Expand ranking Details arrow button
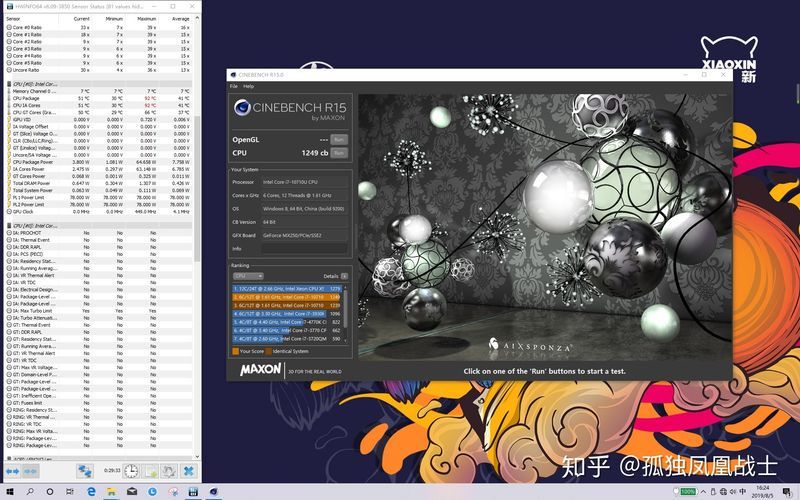The width and height of the screenshot is (800, 500). click(x=344, y=276)
